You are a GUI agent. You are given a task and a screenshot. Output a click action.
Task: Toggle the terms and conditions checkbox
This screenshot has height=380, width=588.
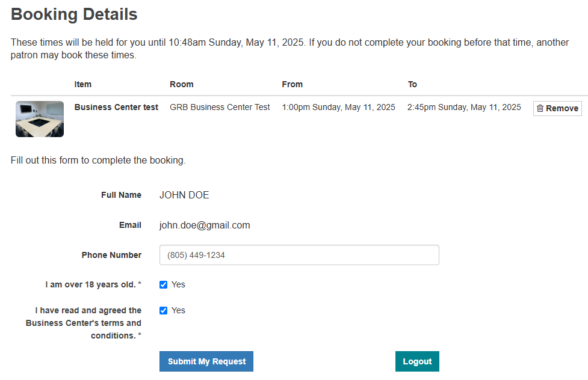(163, 311)
